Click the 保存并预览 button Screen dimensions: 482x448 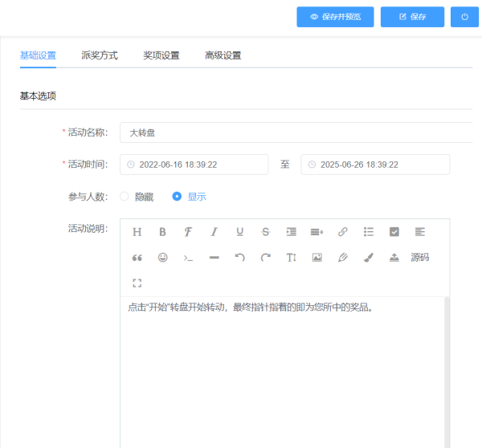click(x=335, y=17)
